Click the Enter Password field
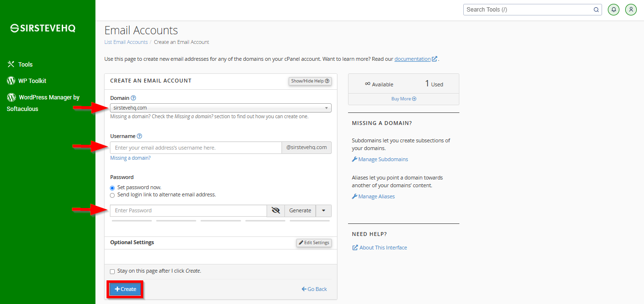Screen dimensions: 644x304 click(188, 210)
